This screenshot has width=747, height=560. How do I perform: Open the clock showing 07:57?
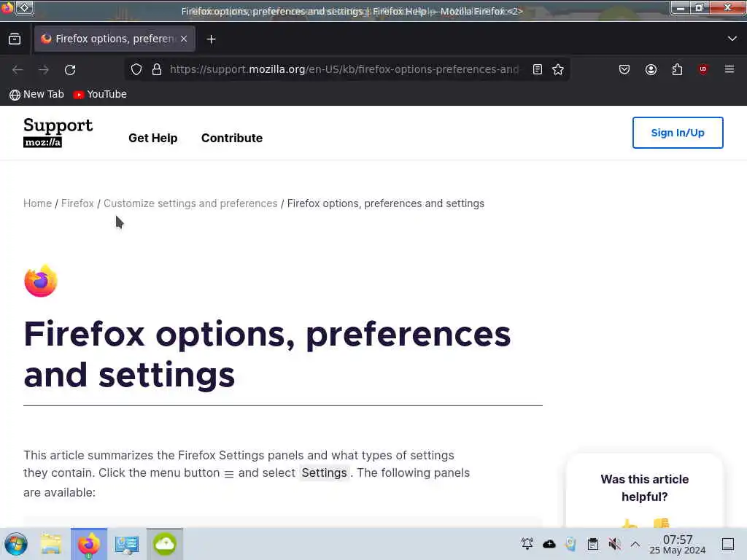click(678, 544)
